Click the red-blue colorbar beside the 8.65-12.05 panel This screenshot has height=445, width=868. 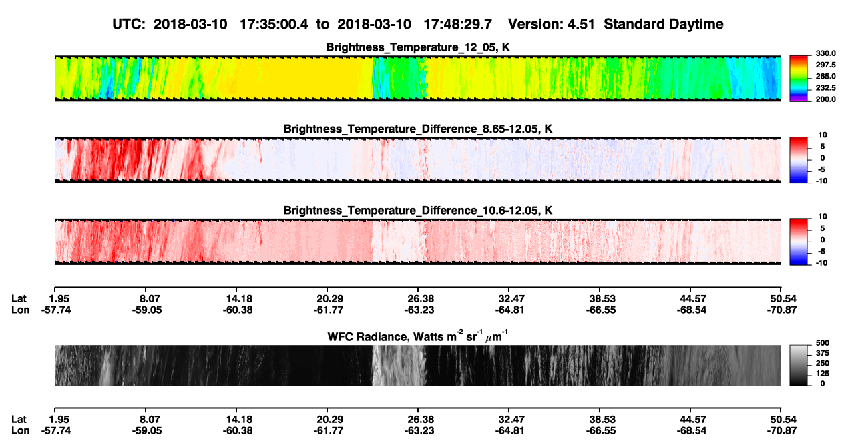pyautogui.click(x=799, y=159)
